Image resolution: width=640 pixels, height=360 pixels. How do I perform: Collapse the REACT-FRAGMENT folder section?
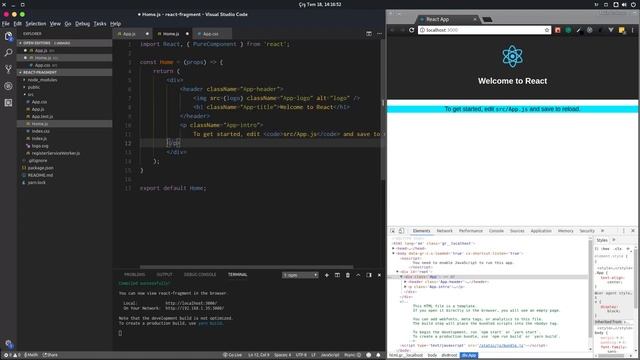coord(64,72)
